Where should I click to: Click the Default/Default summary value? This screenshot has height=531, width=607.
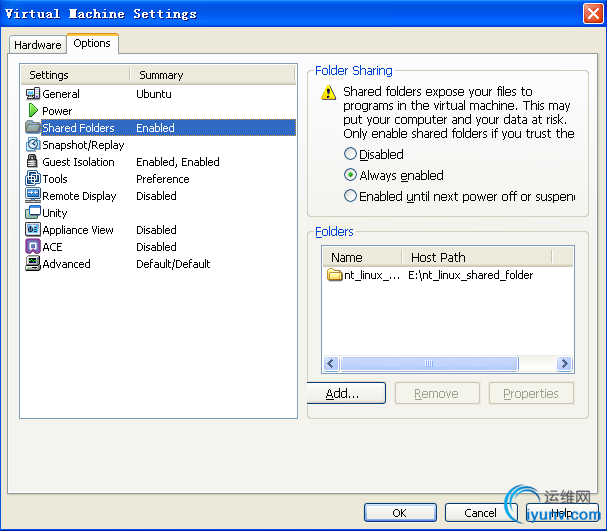click(173, 264)
